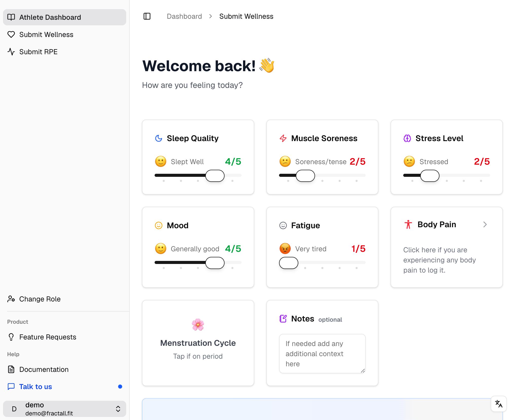Click the Fatigue slider handle

coord(288,263)
